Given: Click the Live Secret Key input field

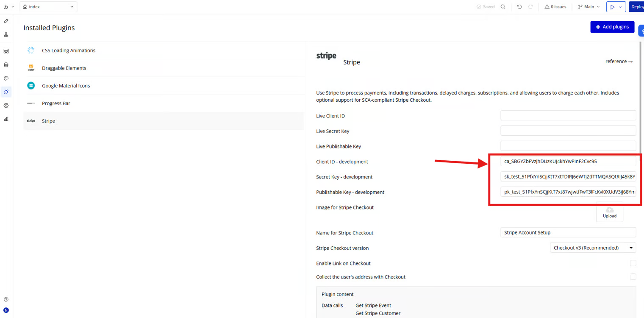Looking at the screenshot, I should (x=568, y=131).
